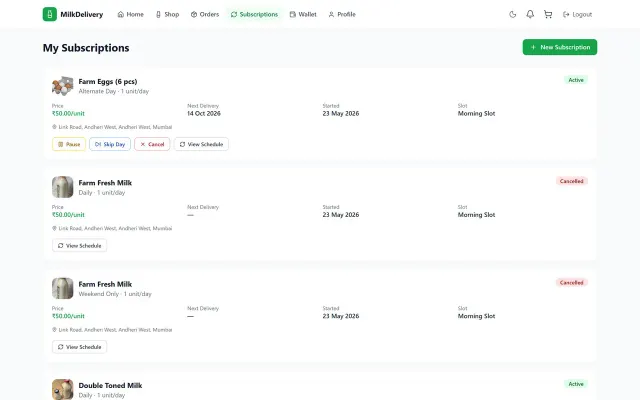View Schedule for Farm Eggs subscription
The image size is (640, 400).
coord(201,144)
